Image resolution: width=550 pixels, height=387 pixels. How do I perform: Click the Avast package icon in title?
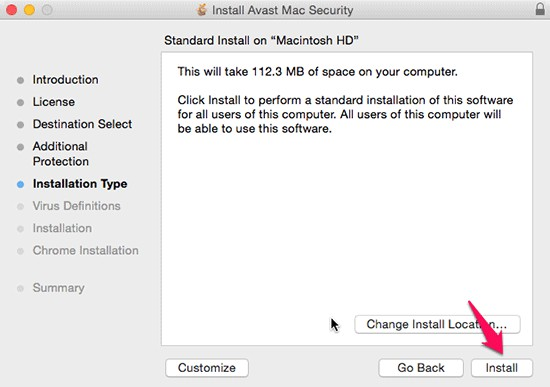[201, 10]
